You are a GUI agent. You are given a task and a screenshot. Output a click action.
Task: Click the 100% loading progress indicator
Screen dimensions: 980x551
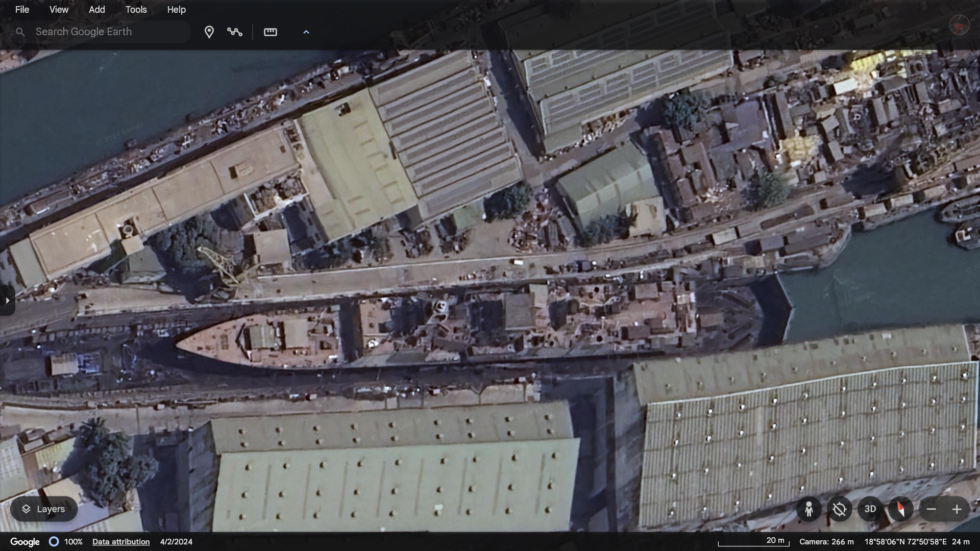point(66,542)
